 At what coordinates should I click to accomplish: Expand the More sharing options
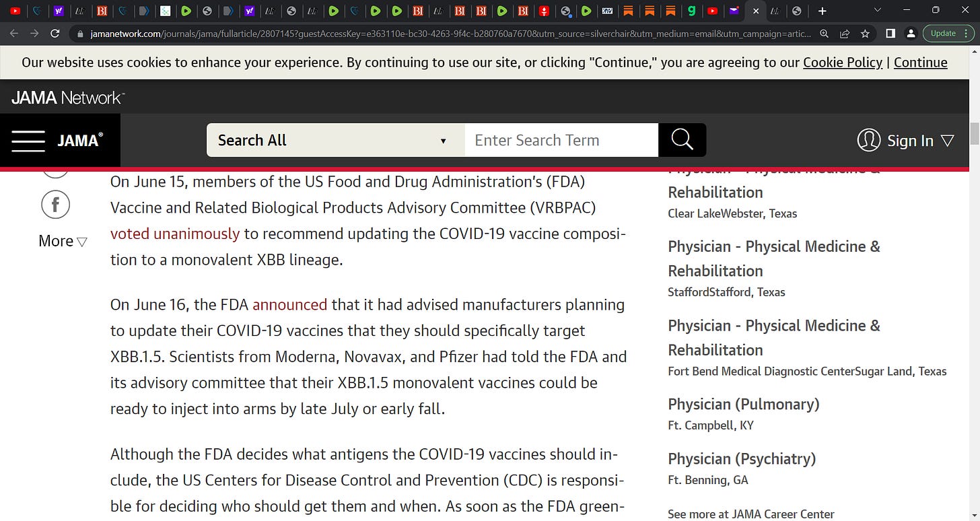click(x=63, y=240)
